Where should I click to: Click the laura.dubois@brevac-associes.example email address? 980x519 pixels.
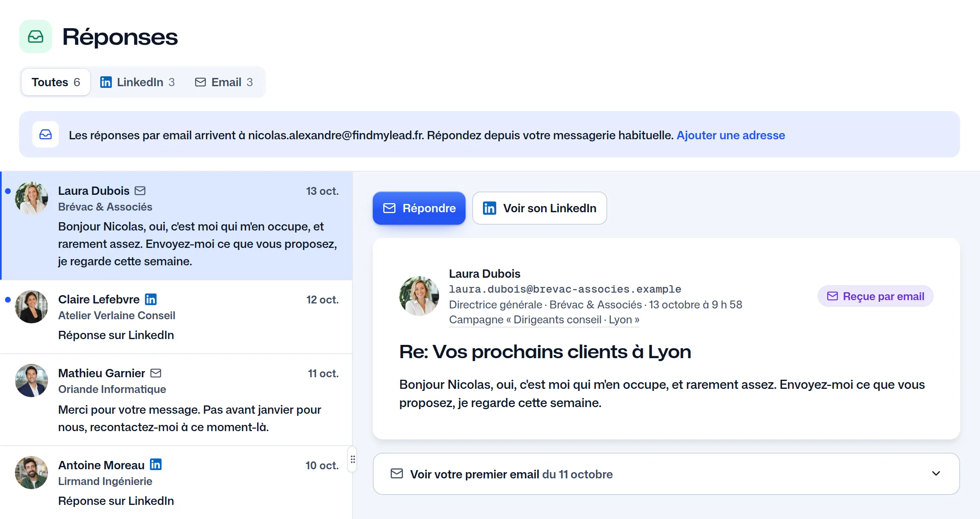(x=565, y=289)
